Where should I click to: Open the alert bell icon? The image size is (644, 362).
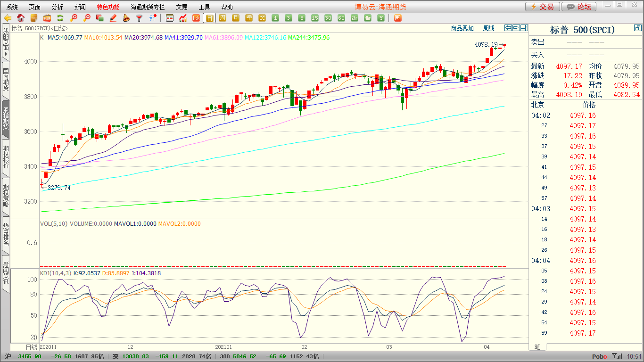(x=126, y=18)
